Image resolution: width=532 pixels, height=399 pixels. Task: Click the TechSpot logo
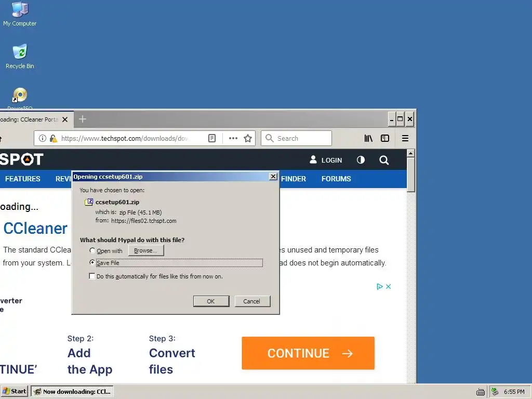[22, 159]
